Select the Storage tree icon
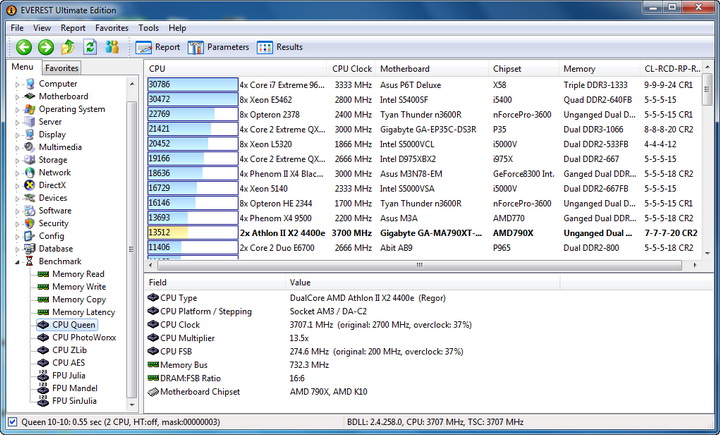Image resolution: width=720 pixels, height=435 pixels. coord(30,159)
